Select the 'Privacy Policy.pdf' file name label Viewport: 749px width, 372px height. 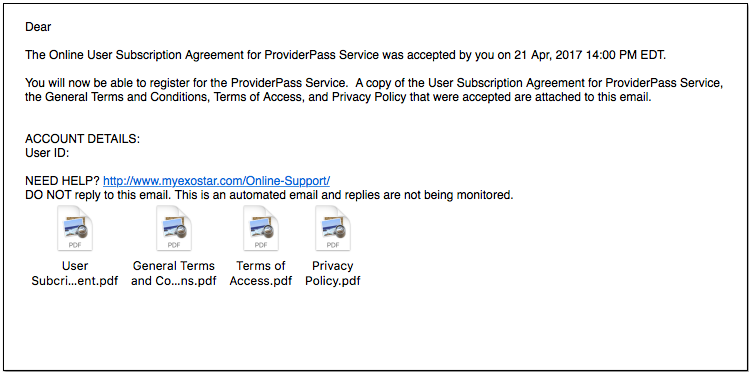coord(333,273)
